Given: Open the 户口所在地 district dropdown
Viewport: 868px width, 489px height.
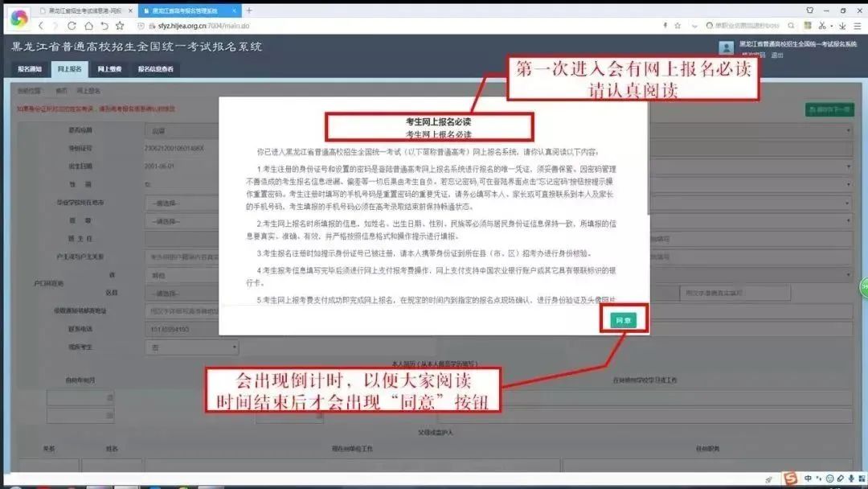Looking at the screenshot, I should coord(182,294).
